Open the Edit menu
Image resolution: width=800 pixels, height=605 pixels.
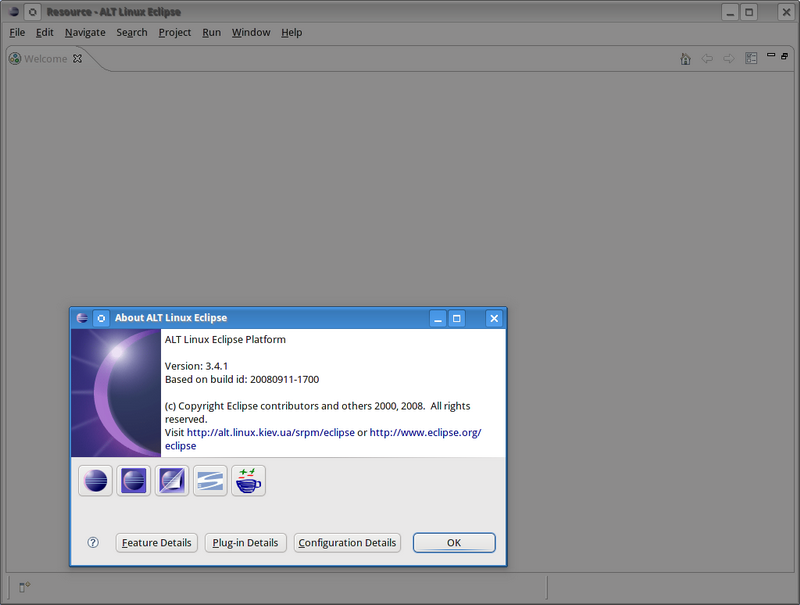[44, 32]
